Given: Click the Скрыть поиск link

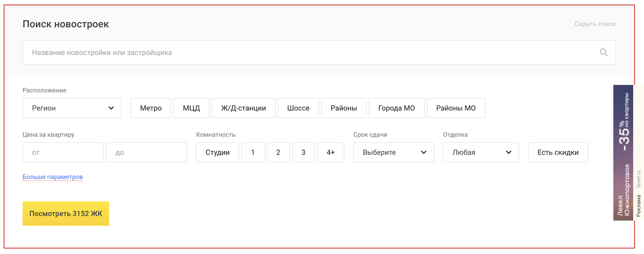Looking at the screenshot, I should [595, 24].
